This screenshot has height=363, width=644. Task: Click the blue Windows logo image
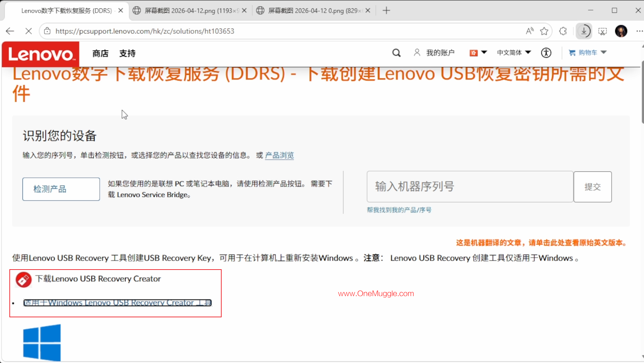tap(42, 342)
